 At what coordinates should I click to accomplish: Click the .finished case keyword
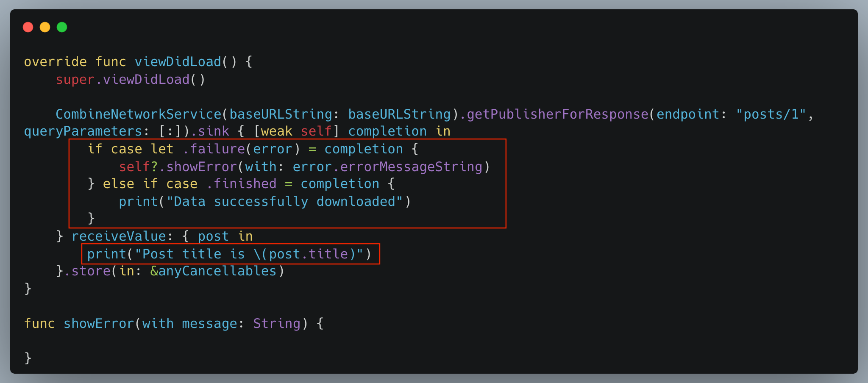point(241,184)
